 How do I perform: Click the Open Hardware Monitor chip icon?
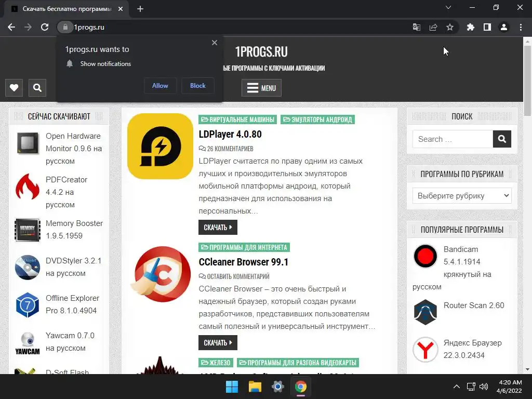28,143
